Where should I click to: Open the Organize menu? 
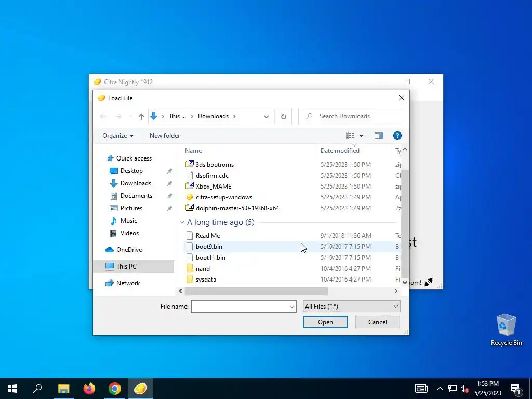click(x=118, y=136)
